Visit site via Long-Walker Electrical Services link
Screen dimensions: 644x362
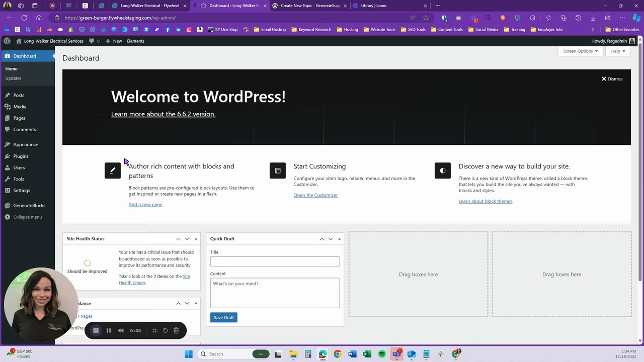[49, 41]
